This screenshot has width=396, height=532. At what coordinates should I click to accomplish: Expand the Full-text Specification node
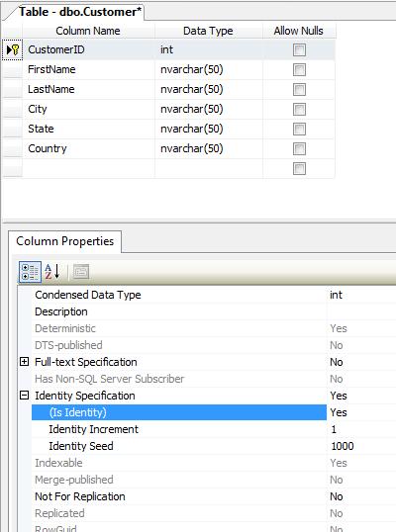[x=24, y=362]
